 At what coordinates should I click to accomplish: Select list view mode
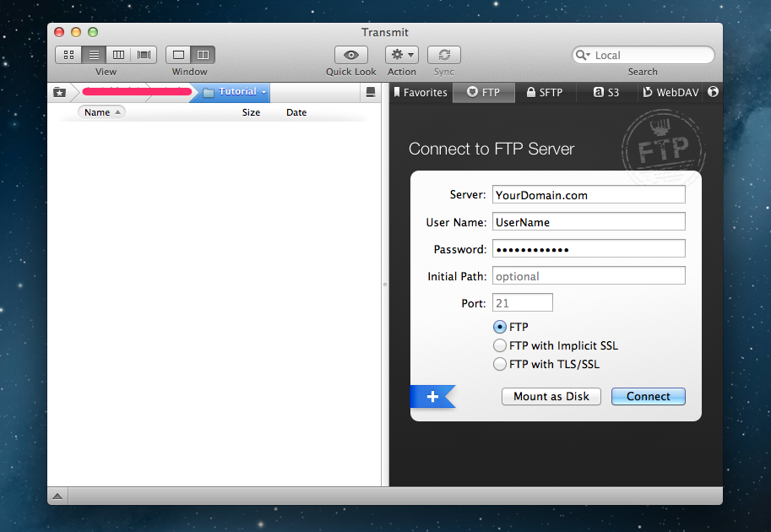pos(94,55)
